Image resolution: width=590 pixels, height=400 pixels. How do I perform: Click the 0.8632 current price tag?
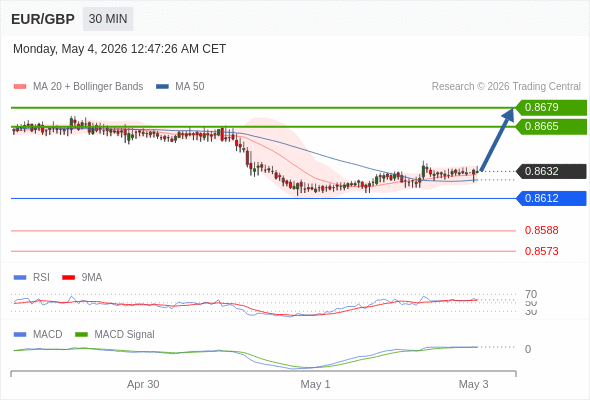[x=551, y=171]
